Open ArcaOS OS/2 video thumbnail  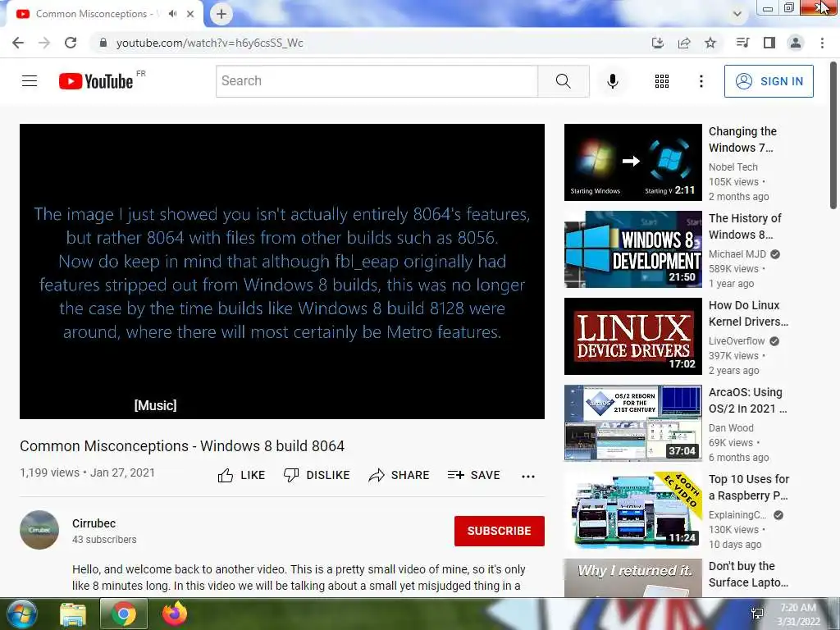click(632, 422)
